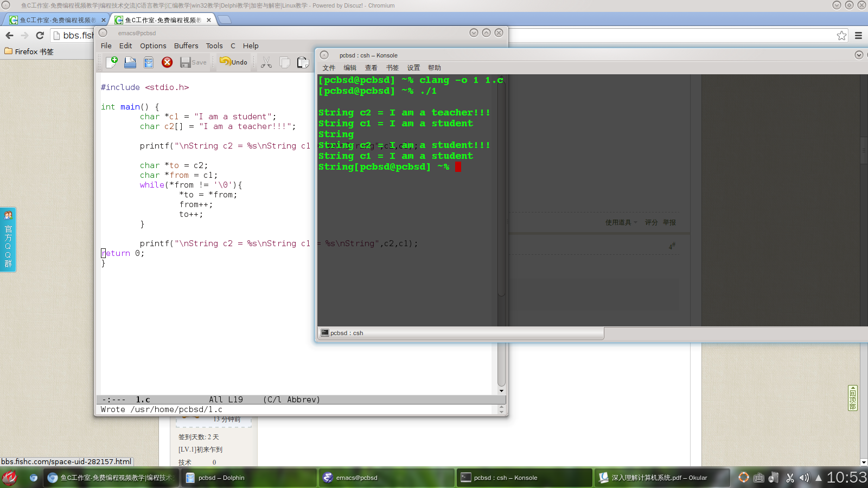868x488 pixels.
Task: Open directory browser icon in Emacs toolbar
Action: coord(149,62)
